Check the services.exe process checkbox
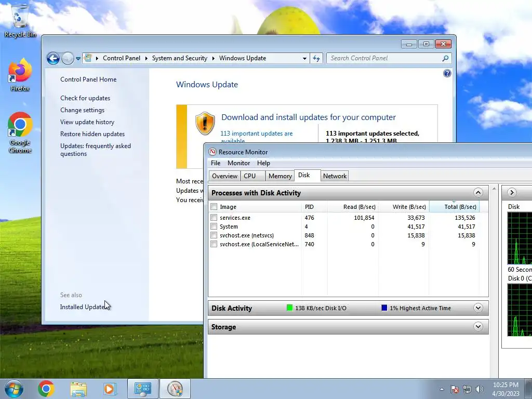Image resolution: width=532 pixels, height=399 pixels. click(214, 218)
